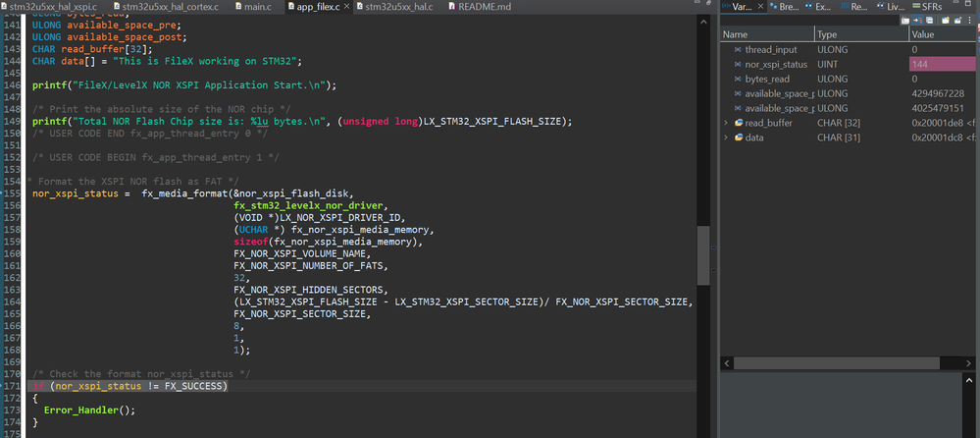The height and width of the screenshot is (438, 980).
Task: Click the value 4294967228
Action: pos(938,93)
